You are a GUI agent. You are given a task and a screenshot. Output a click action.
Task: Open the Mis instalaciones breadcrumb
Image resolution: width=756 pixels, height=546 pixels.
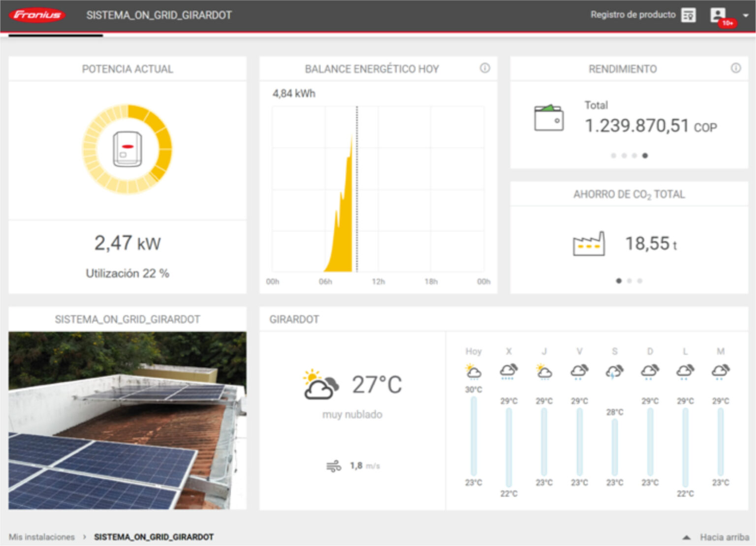click(42, 537)
